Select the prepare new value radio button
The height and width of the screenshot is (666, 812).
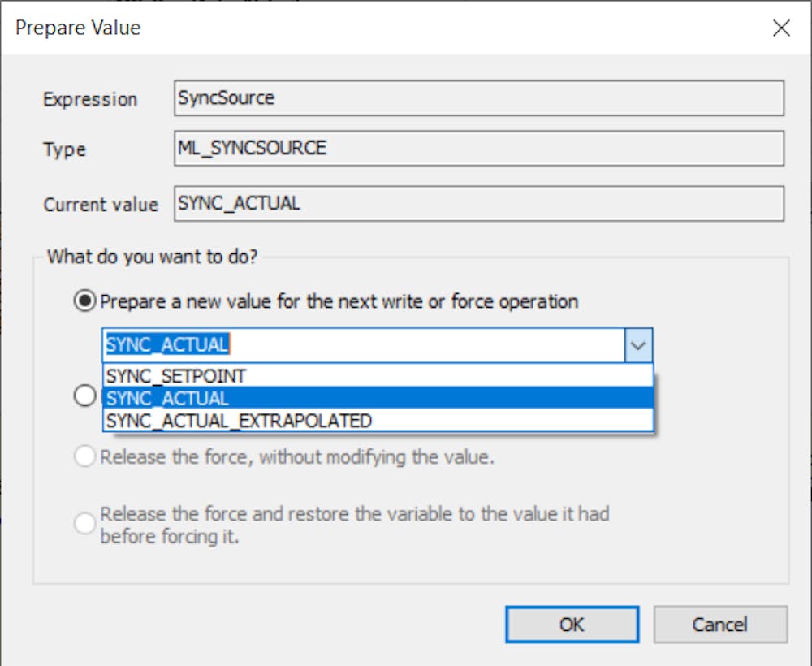pyautogui.click(x=84, y=301)
